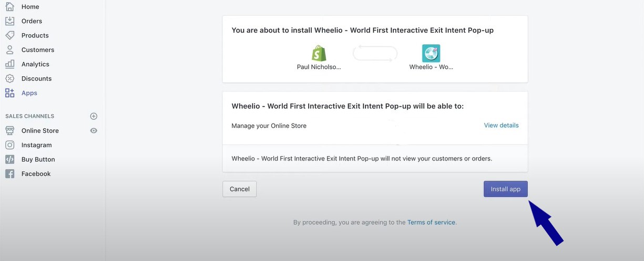Click the Apps grid icon
Image resolution: width=644 pixels, height=261 pixels.
pos(9,93)
